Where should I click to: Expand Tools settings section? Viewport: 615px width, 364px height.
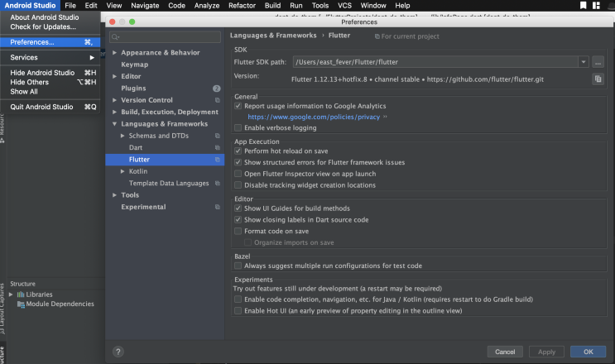(114, 195)
